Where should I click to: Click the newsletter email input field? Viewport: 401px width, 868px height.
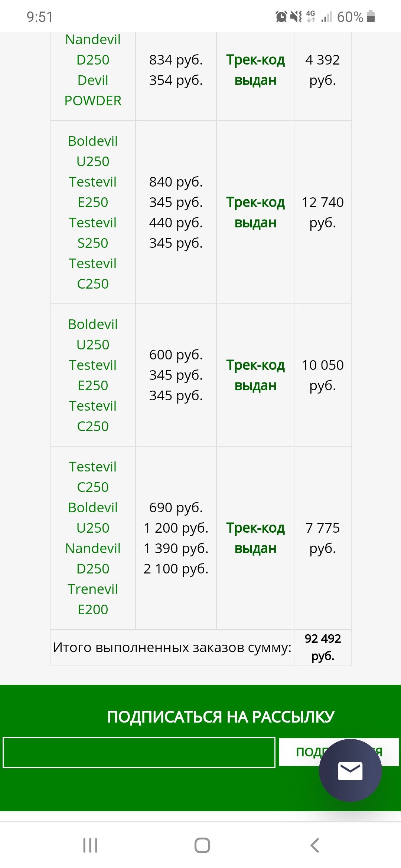139,753
